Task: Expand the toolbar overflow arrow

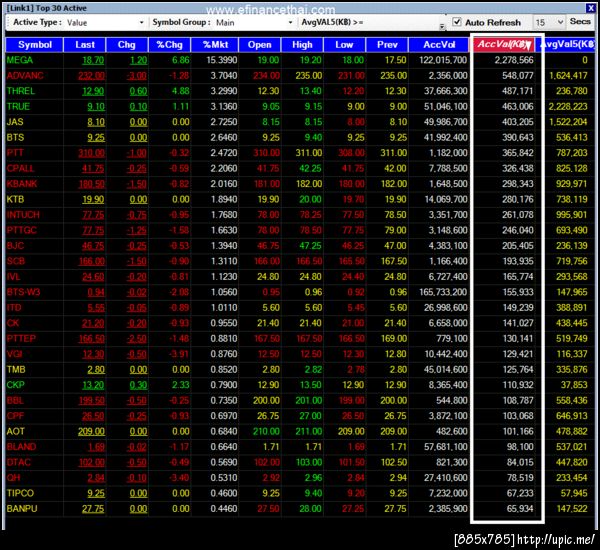Action: pyautogui.click(x=442, y=26)
